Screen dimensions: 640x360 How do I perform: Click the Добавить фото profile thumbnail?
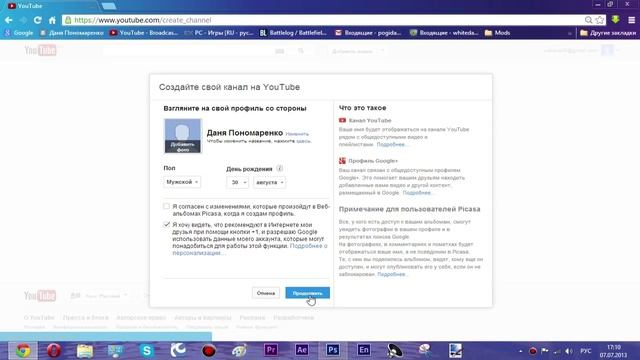click(182, 136)
